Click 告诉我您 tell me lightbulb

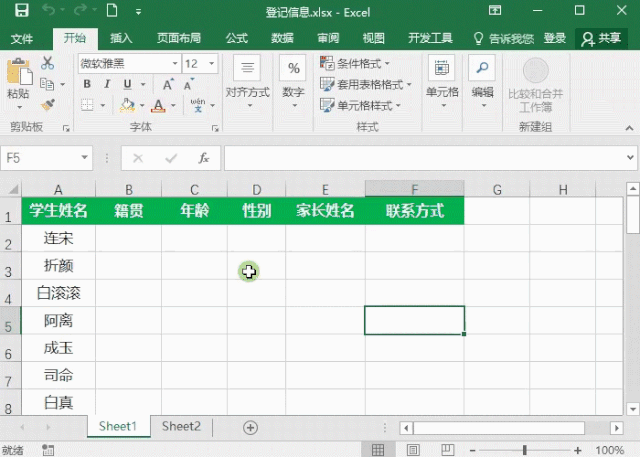[x=503, y=39]
